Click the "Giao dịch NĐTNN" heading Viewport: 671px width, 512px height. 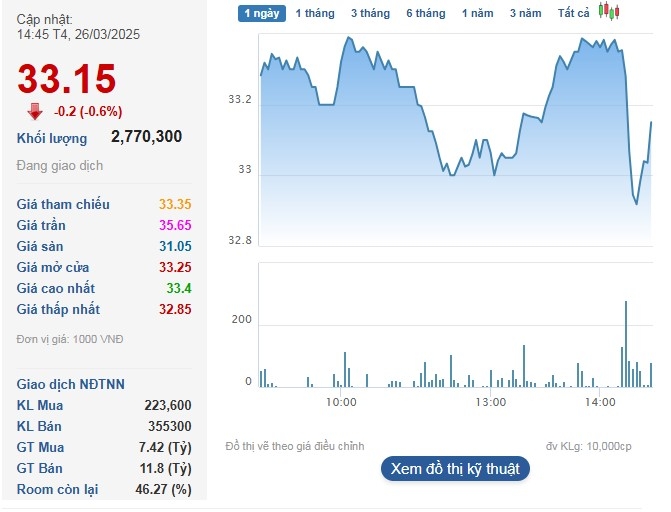[x=71, y=384]
